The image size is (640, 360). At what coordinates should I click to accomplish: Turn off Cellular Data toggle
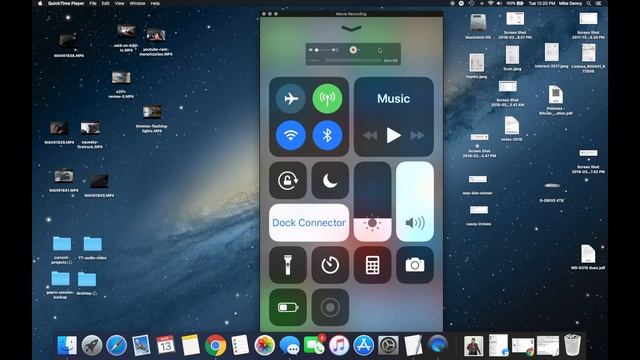[327, 98]
